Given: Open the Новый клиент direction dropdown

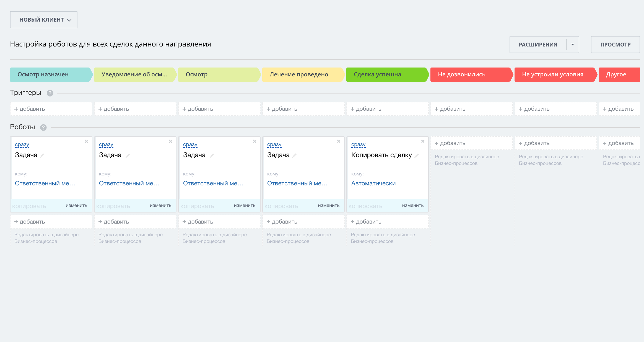Looking at the screenshot, I should coord(44,20).
